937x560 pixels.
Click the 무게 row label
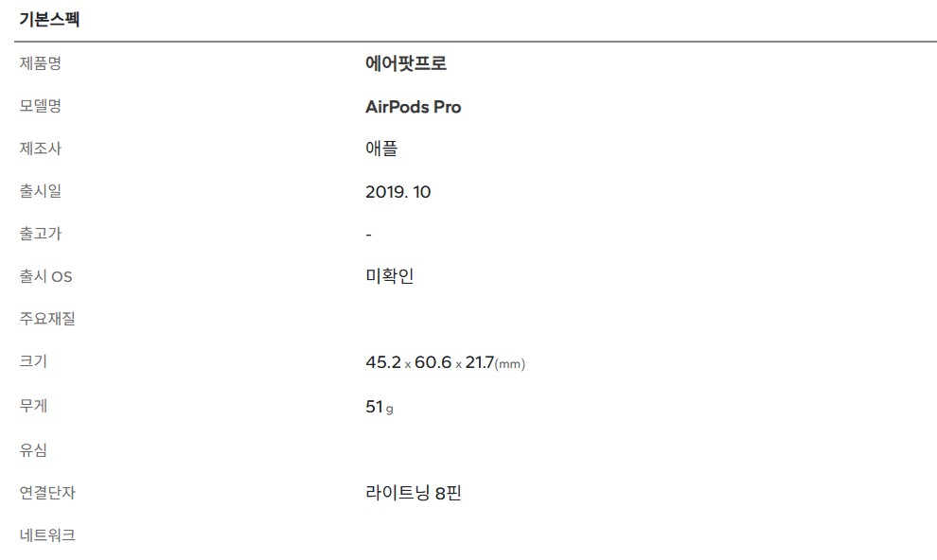(33, 405)
